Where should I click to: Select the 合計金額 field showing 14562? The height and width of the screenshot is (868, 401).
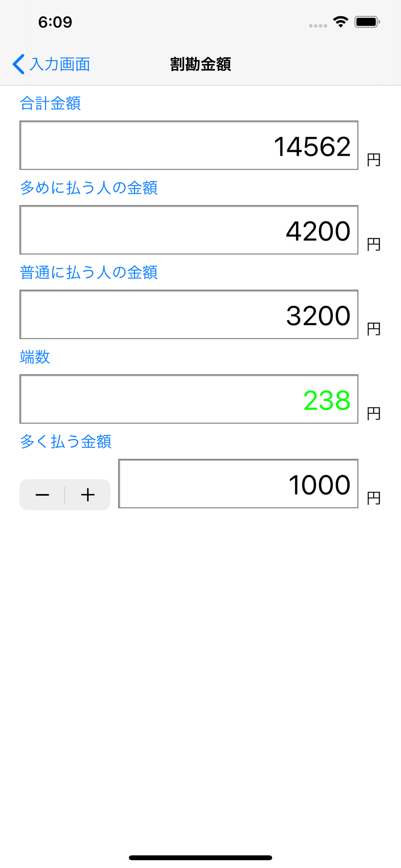tap(189, 145)
